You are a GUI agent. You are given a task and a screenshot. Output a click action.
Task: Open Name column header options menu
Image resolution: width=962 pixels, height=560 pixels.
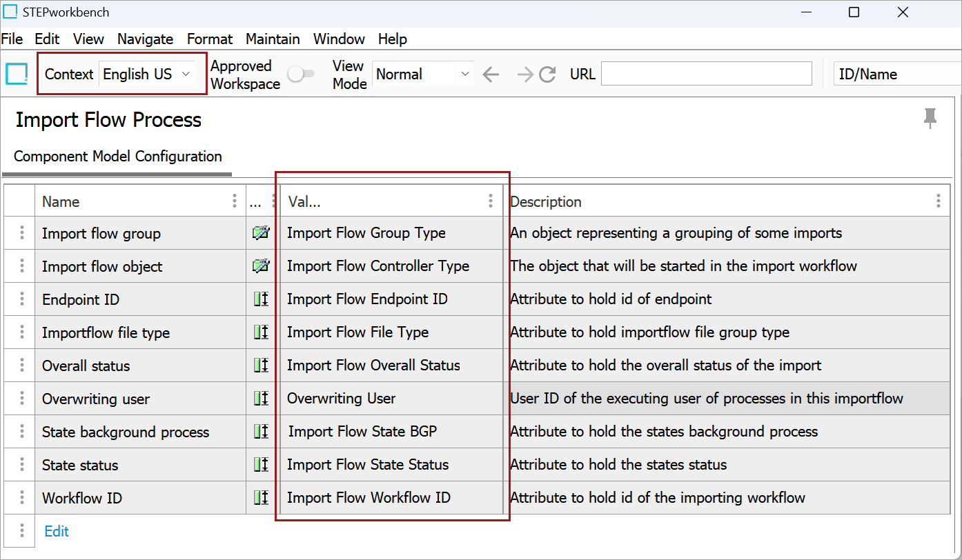(x=236, y=201)
